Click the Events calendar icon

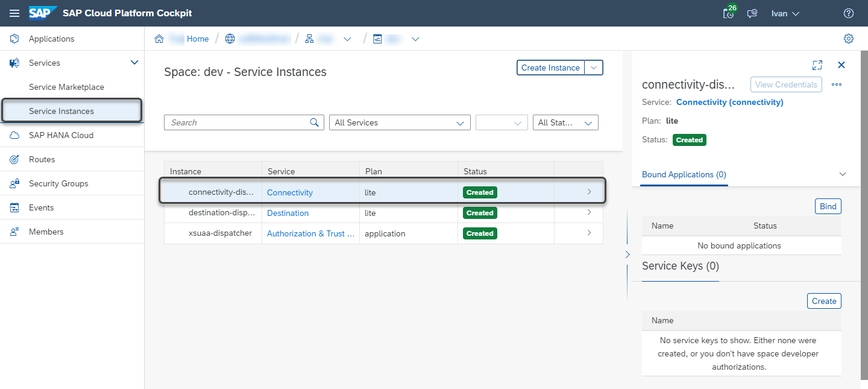14,207
